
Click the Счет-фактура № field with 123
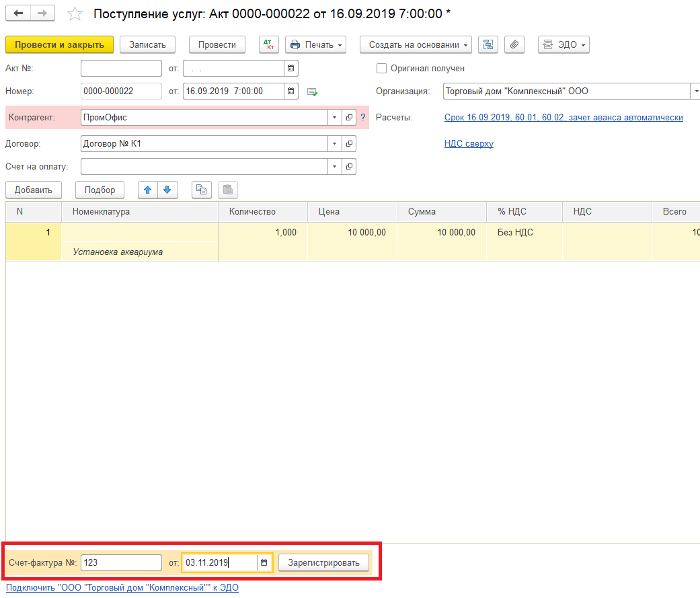[x=121, y=563]
